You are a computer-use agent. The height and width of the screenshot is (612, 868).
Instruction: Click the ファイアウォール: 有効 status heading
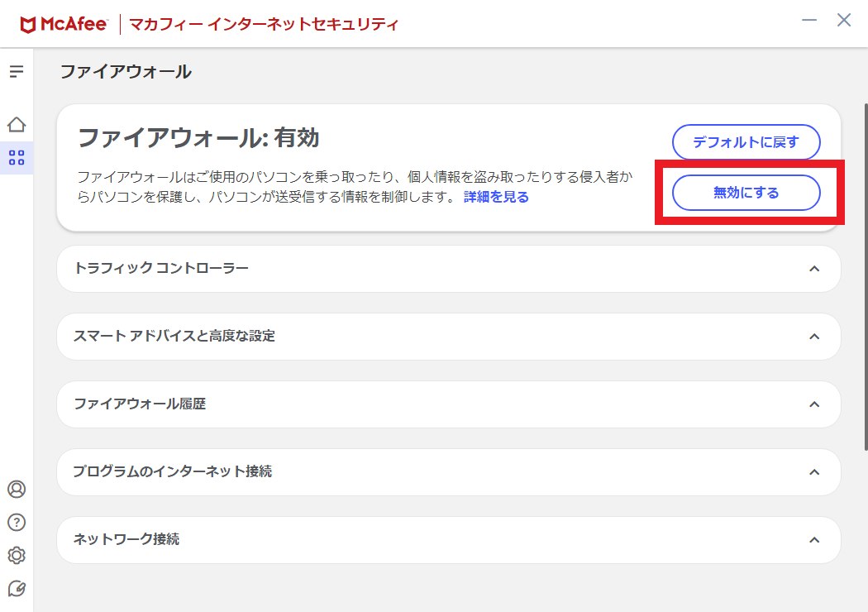(198, 138)
